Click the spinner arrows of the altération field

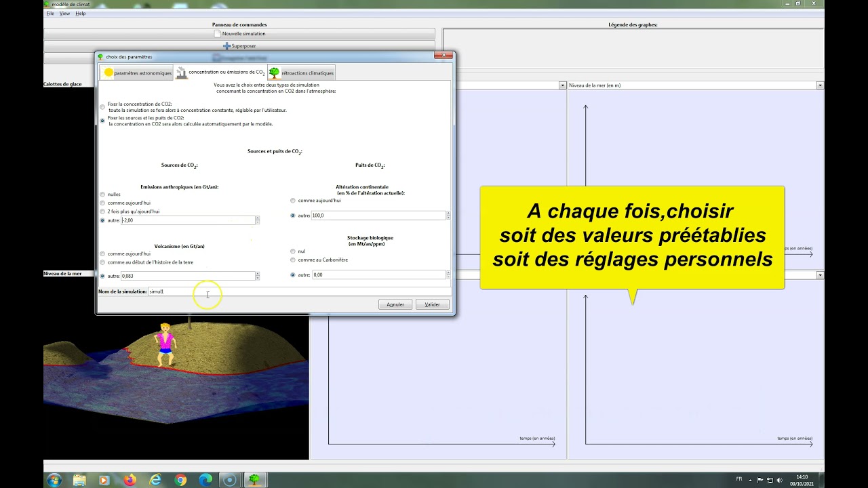point(448,216)
